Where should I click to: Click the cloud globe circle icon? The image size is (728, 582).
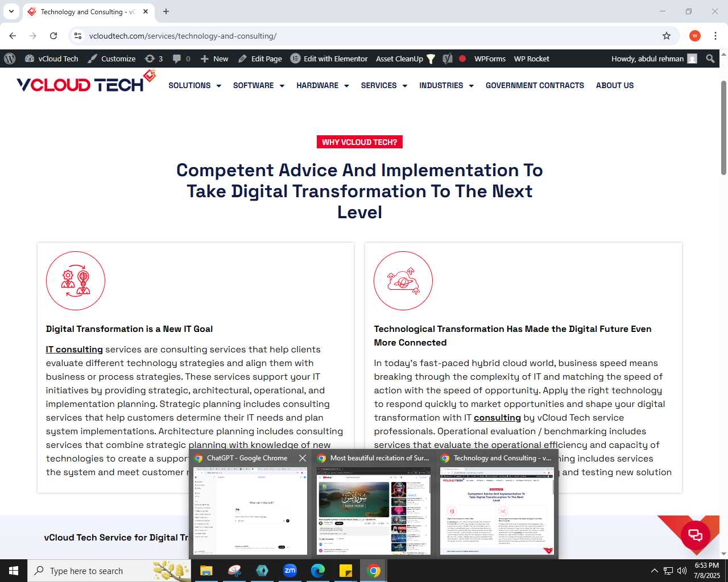403,281
